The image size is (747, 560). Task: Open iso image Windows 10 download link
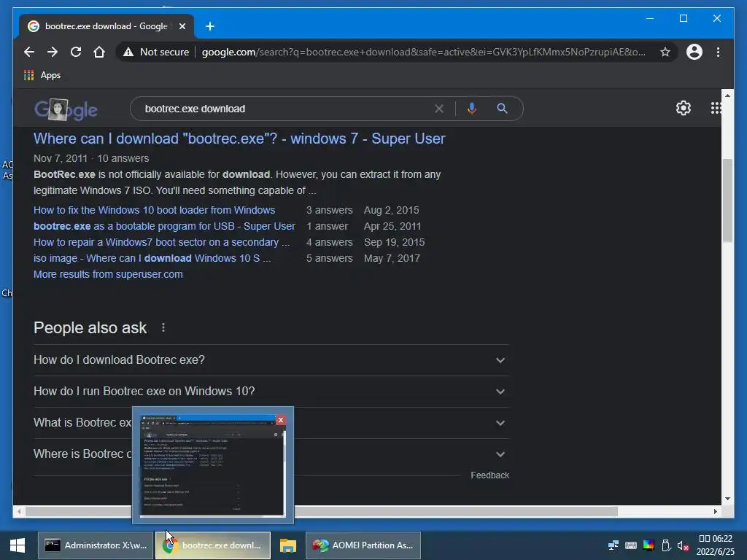point(152,258)
